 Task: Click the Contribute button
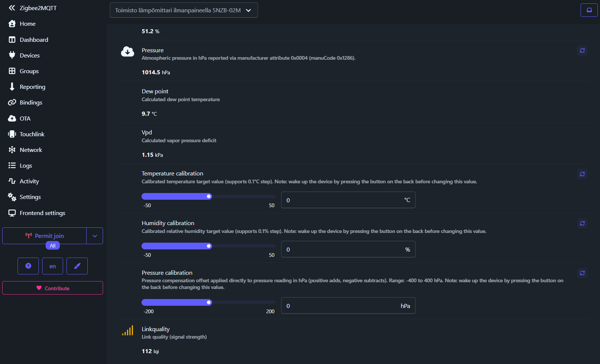tap(52, 288)
